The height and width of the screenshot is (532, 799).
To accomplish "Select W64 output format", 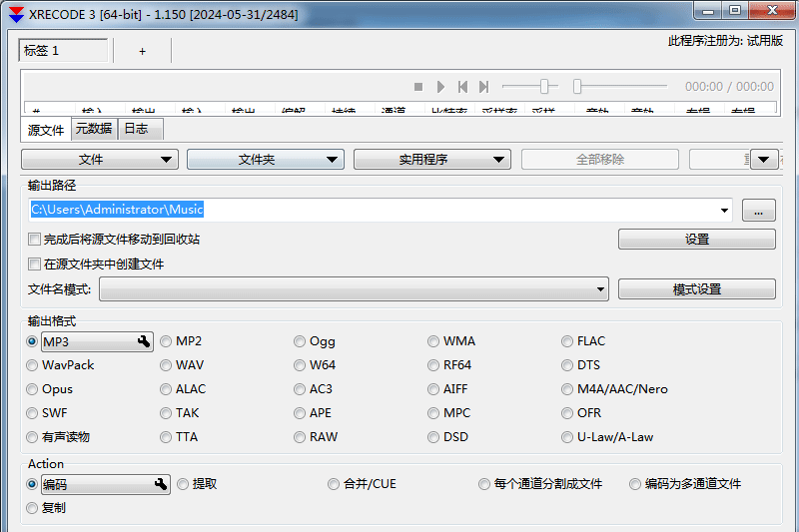I will (300, 365).
